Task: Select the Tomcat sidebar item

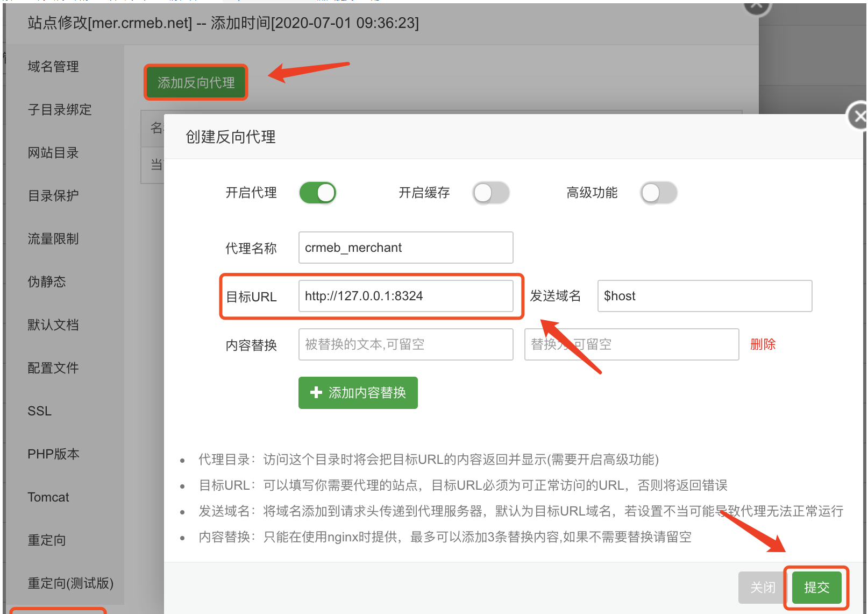Action: pos(48,497)
